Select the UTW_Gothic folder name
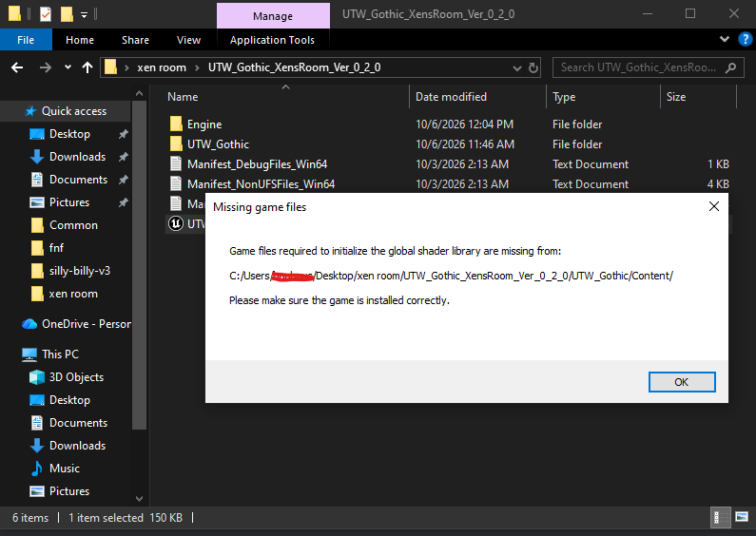 (218, 144)
